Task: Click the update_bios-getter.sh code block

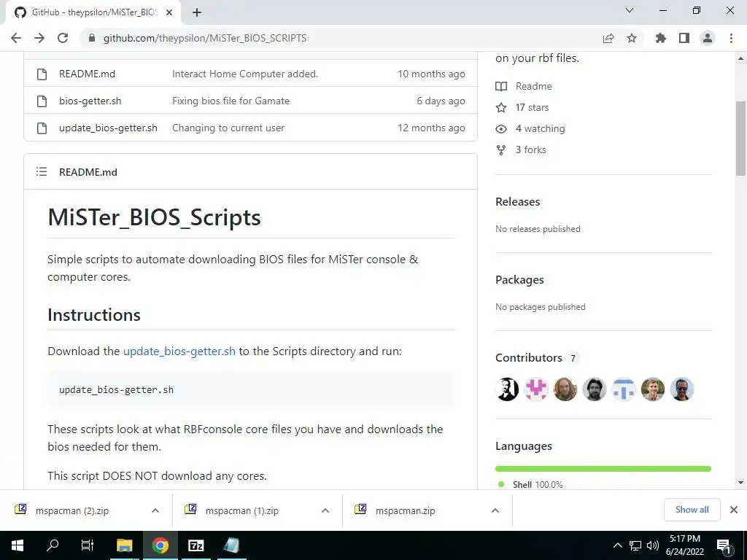Action: click(250, 389)
